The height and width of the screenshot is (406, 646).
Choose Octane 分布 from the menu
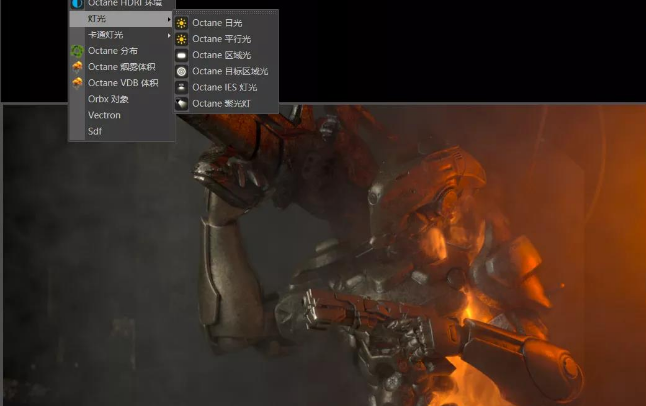click(x=121, y=51)
